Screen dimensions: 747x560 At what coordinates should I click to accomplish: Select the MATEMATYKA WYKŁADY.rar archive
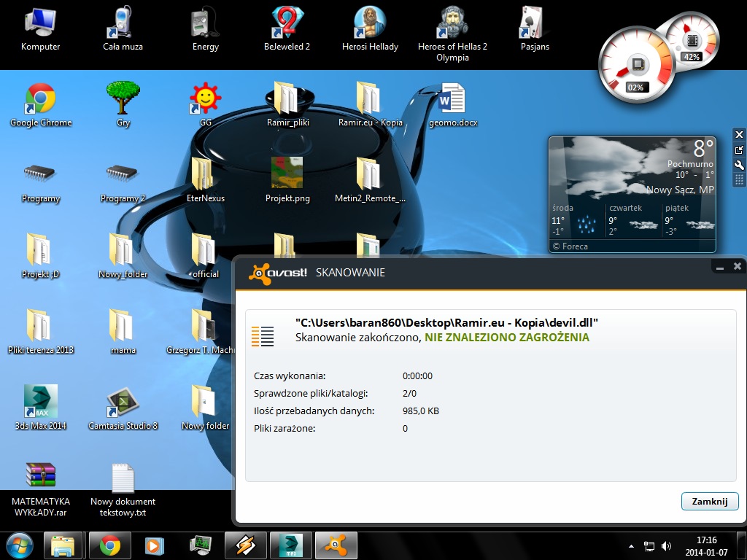[x=41, y=489]
